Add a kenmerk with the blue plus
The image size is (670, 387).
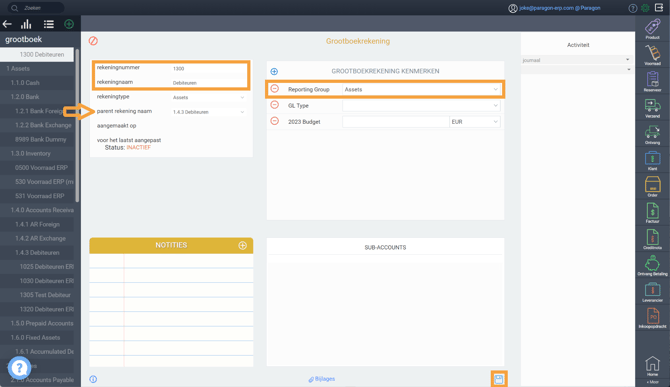click(274, 71)
